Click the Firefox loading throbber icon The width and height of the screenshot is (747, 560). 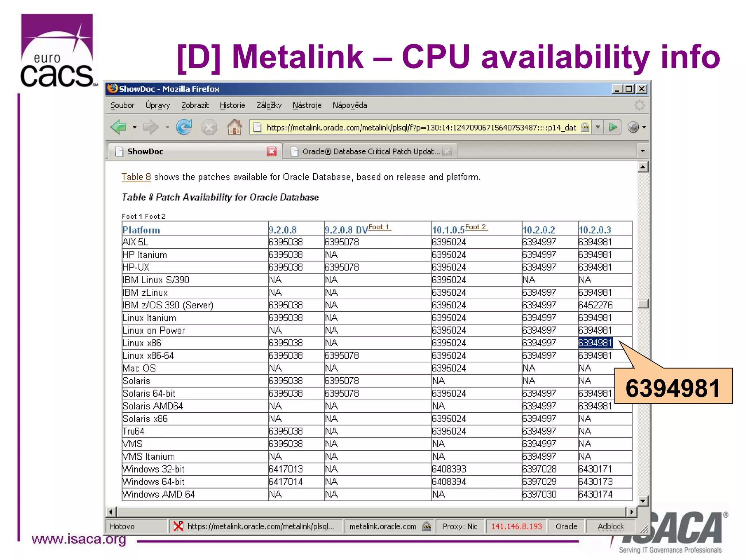coord(639,105)
